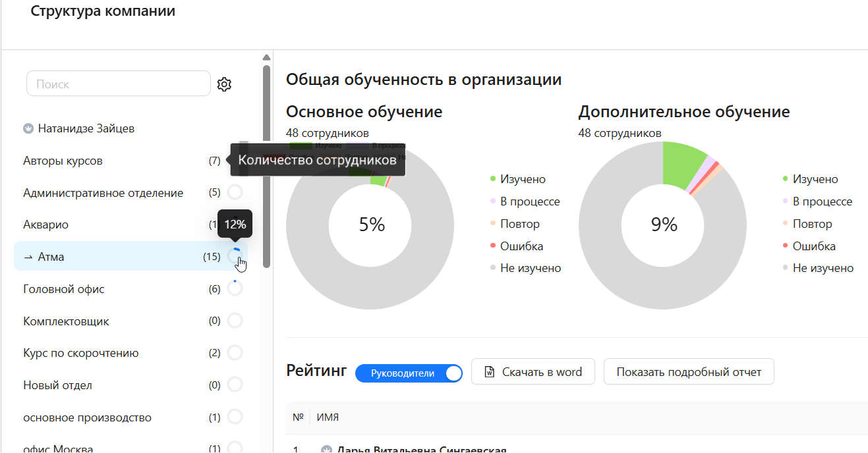This screenshot has width=868, height=453.
Task: Open the settings gear beside the search box
Action: 224,84
